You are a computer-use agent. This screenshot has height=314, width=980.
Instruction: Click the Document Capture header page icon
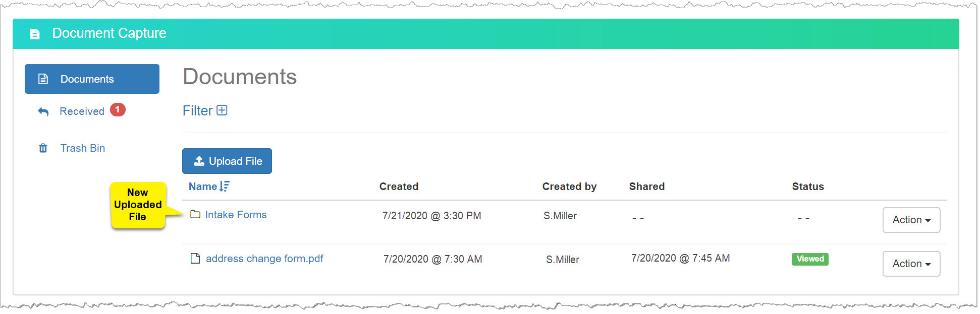[x=35, y=34]
